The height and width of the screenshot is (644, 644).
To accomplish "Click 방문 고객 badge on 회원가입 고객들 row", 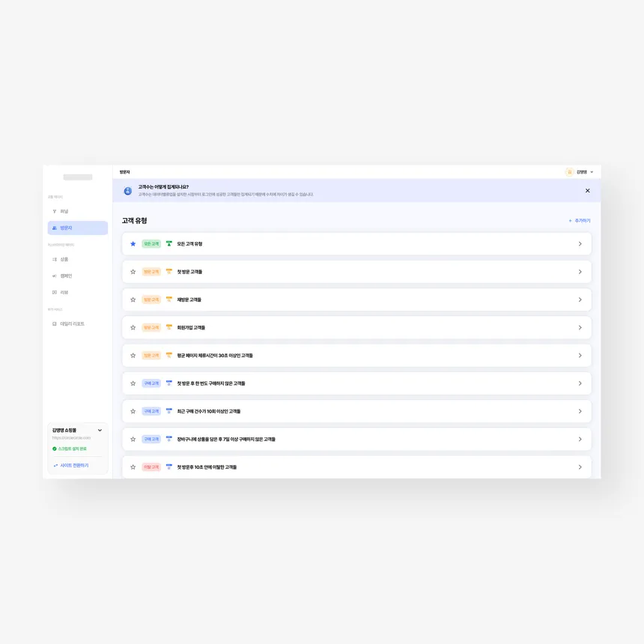I will click(x=151, y=328).
